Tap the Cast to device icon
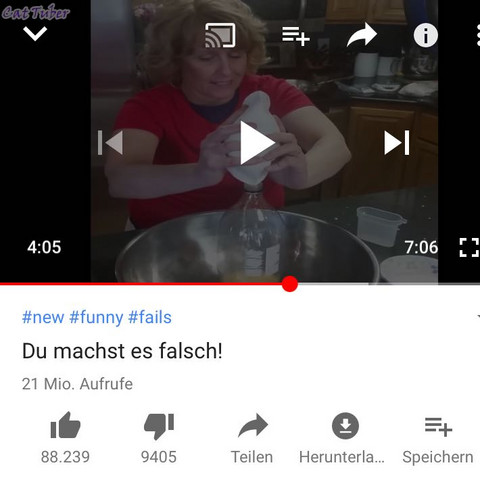 point(220,35)
